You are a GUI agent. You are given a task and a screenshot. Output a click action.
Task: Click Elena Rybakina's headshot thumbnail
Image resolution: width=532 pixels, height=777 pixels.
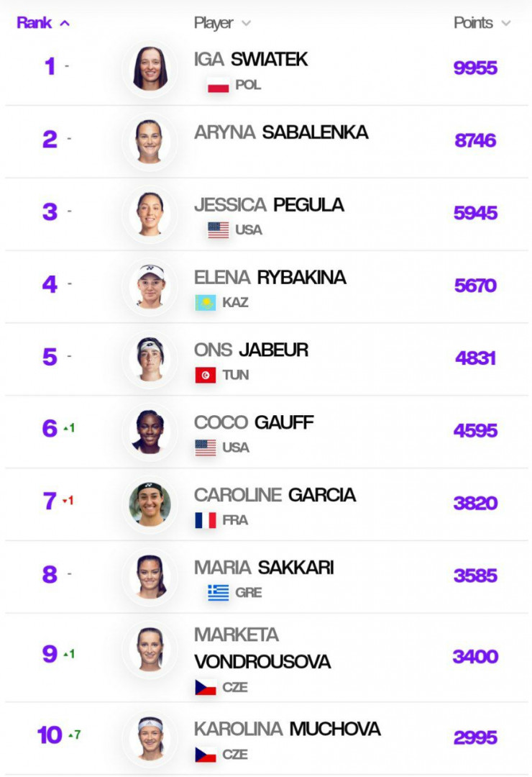tap(150, 286)
